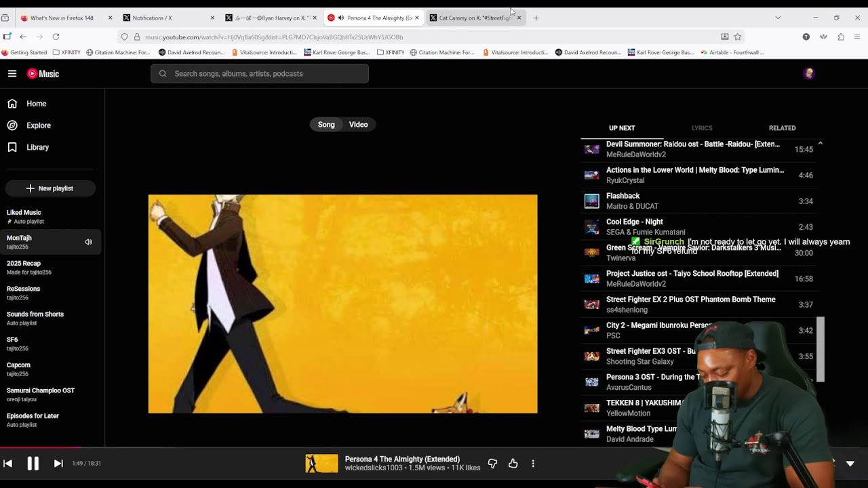The width and height of the screenshot is (868, 488).
Task: Reload the page in Firefox
Action: pos(56,37)
